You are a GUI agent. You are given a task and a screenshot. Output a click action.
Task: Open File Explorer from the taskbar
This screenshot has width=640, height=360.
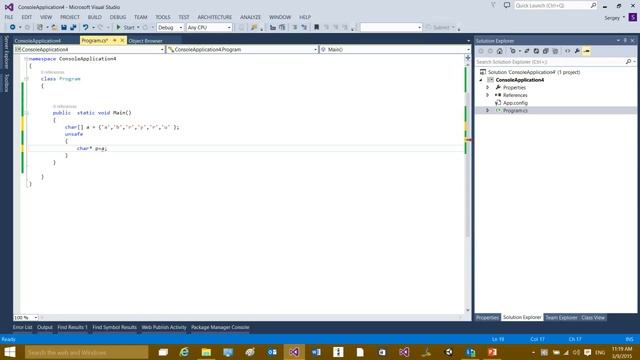point(206,352)
